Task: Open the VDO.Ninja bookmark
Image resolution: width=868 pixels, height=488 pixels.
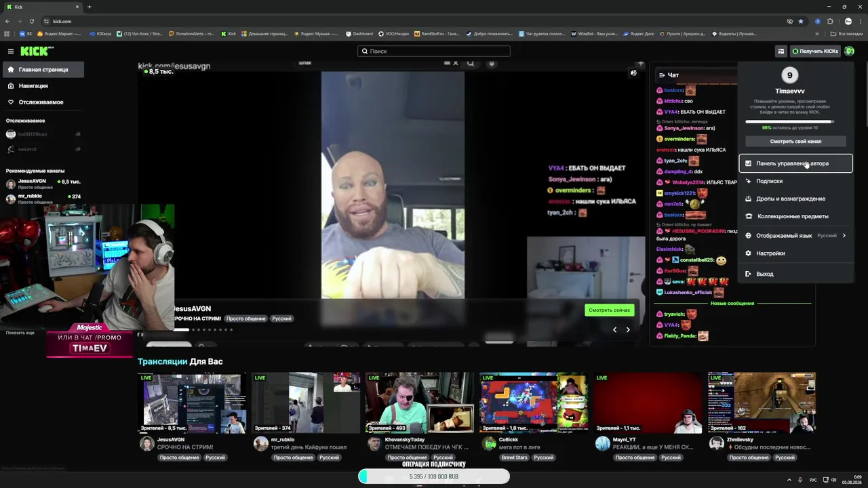Action: (393, 33)
